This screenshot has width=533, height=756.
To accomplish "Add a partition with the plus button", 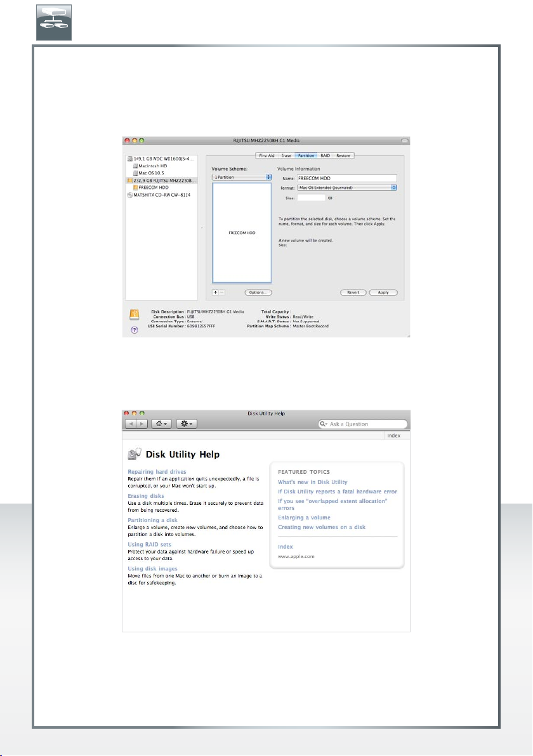I will tap(216, 292).
